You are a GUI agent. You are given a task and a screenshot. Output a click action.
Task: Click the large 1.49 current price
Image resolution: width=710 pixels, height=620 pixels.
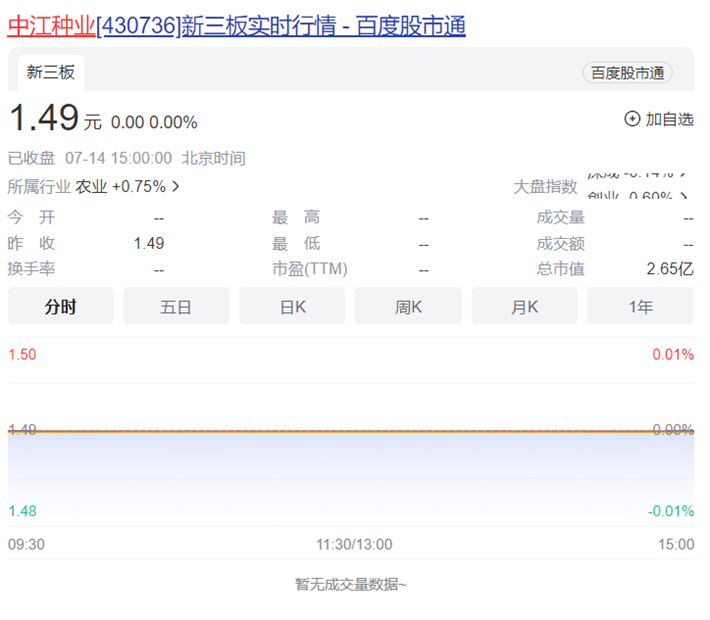(44, 119)
